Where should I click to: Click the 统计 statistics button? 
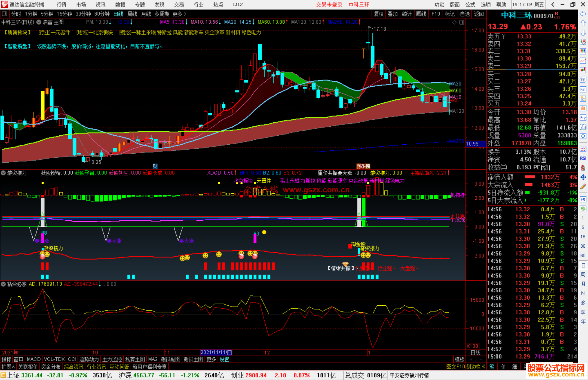point(407,14)
